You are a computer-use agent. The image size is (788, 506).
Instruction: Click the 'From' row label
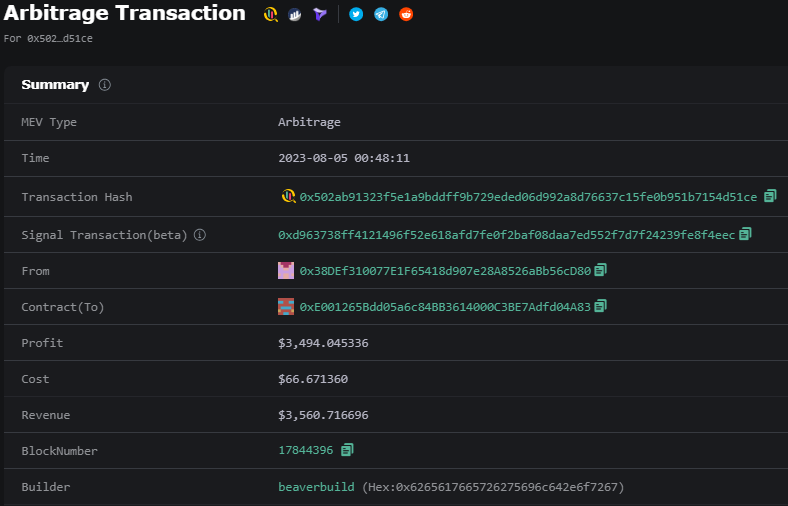point(35,271)
